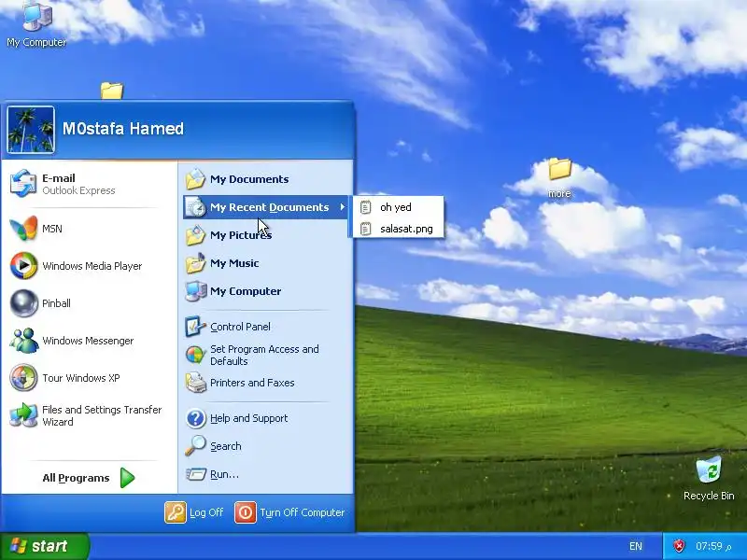Open My Documents folder icon
This screenshot has width=747, height=560.
pyautogui.click(x=195, y=179)
